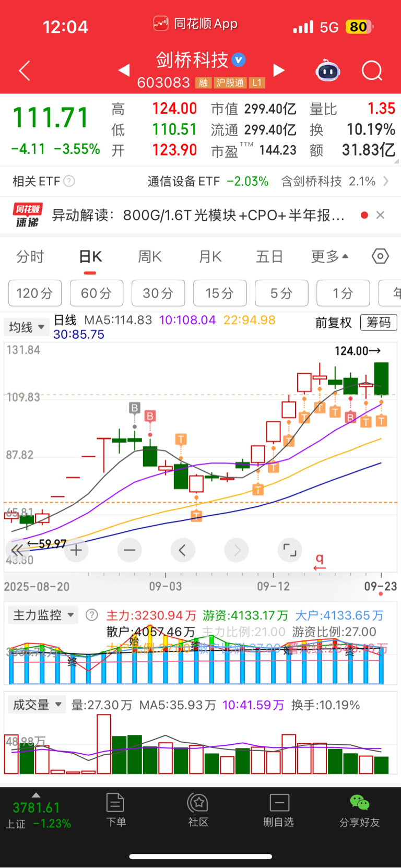This screenshot has width=401, height=868.
Task: Toggle the 筹码 chip distribution
Action: pos(379,323)
